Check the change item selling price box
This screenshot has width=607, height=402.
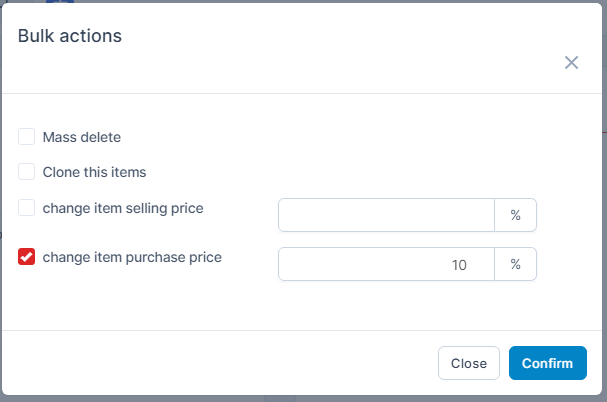coord(27,208)
